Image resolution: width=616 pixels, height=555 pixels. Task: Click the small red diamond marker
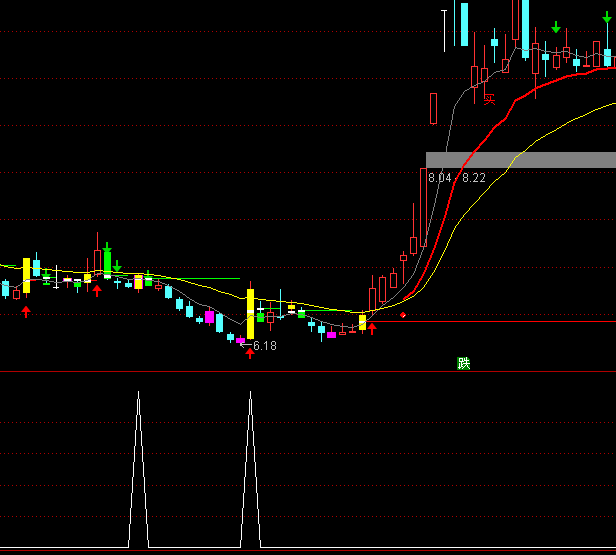point(403,316)
